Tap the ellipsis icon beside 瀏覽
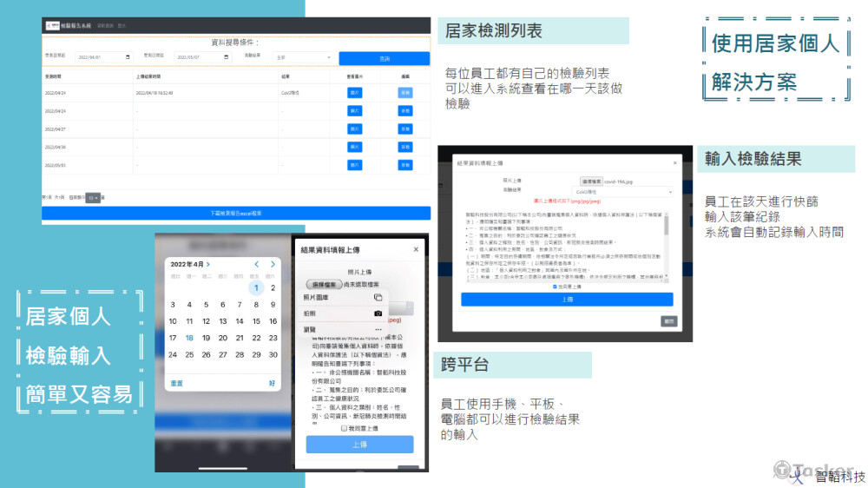The image size is (868, 488). tap(378, 330)
